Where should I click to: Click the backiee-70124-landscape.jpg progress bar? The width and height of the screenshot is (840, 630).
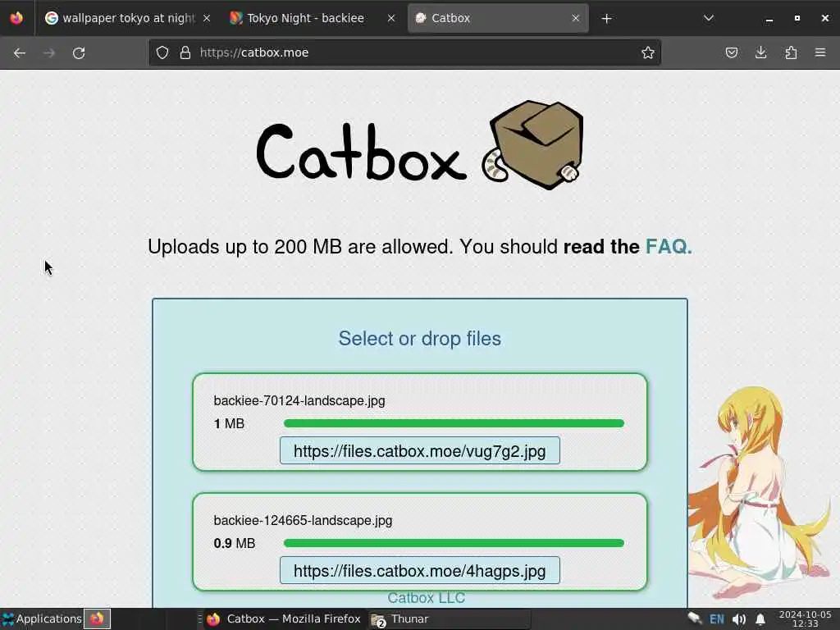[454, 424]
